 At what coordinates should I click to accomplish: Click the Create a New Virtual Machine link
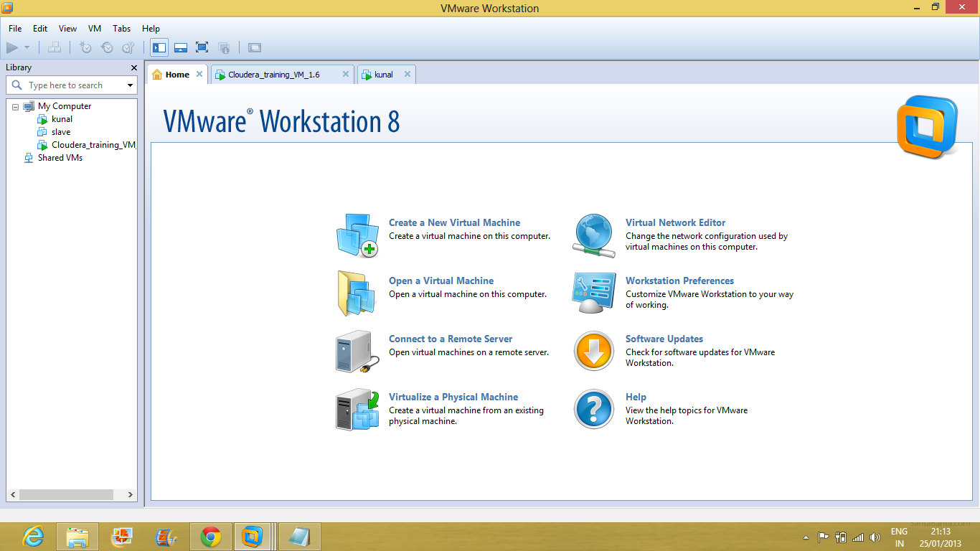coord(455,223)
